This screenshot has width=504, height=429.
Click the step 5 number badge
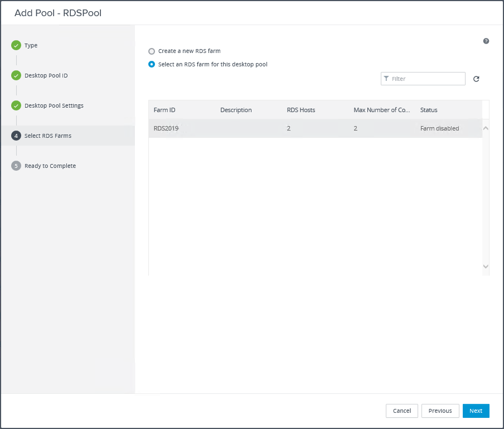click(16, 166)
